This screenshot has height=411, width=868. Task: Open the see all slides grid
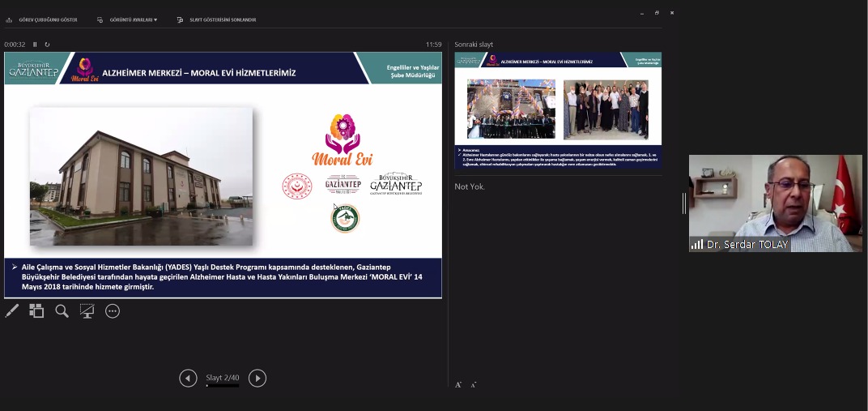coord(36,310)
